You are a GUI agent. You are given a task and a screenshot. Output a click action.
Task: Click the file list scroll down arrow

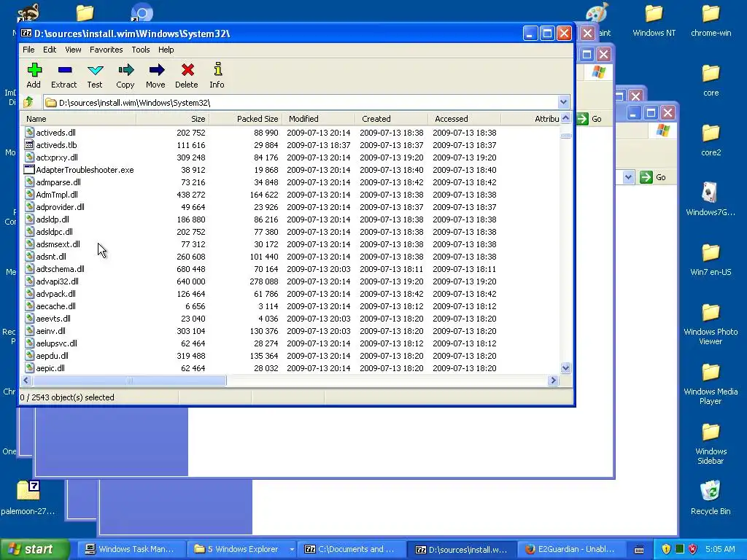tap(565, 367)
